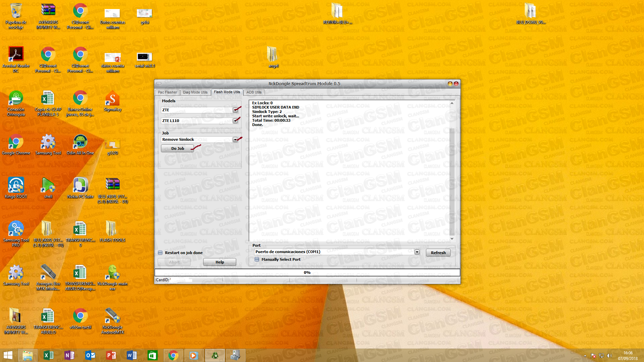Image resolution: width=644 pixels, height=362 pixels.
Task: Open the angel folder
Action: pyautogui.click(x=273, y=58)
